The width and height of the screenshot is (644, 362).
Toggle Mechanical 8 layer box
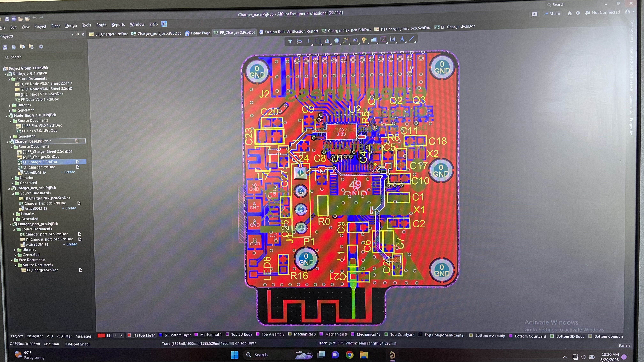tap(290, 334)
